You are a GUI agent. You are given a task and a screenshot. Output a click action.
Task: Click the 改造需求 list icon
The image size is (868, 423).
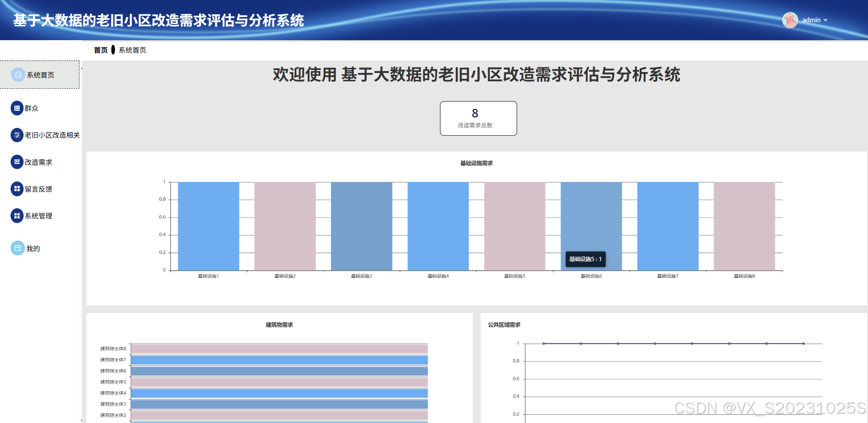pyautogui.click(x=17, y=162)
